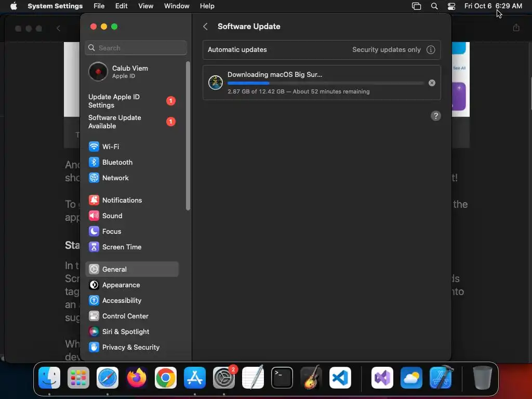Open the Help menu
Screen dimensions: 532x399
pos(207,6)
